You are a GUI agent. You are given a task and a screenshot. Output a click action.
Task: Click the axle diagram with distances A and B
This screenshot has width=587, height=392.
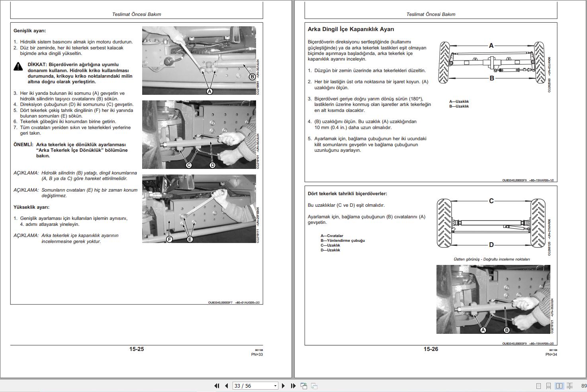click(x=491, y=63)
